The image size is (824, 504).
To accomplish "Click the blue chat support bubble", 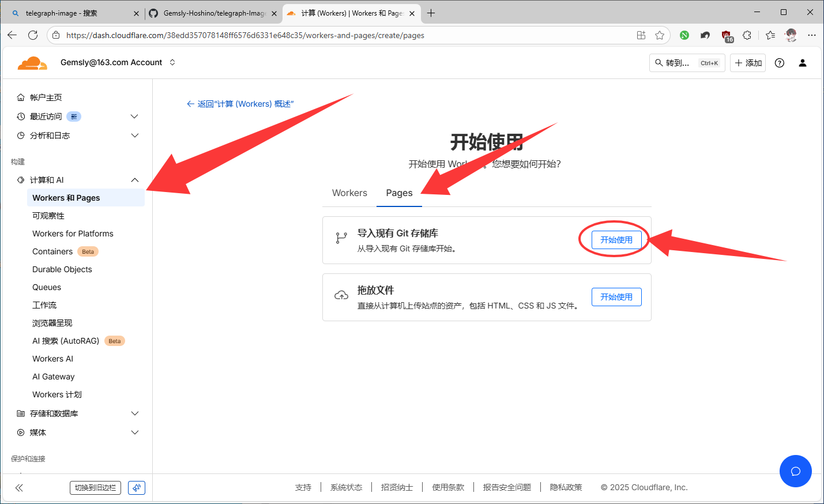I will (795, 471).
